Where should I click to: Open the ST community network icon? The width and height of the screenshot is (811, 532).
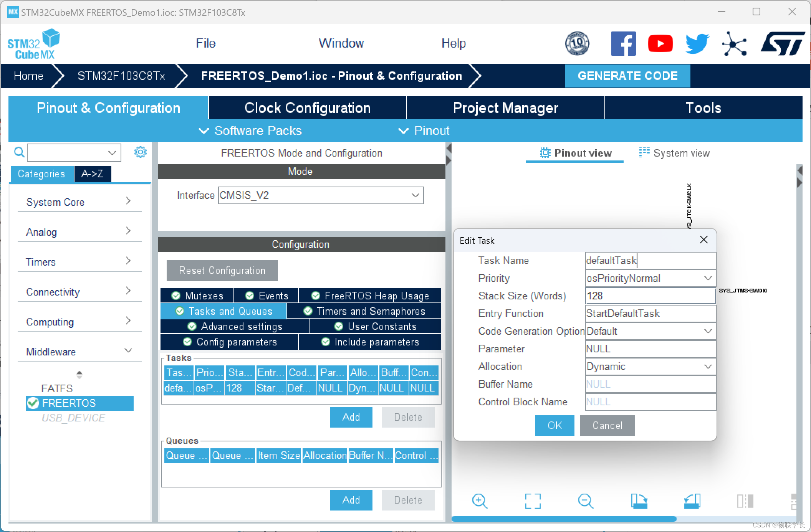pyautogui.click(x=734, y=44)
